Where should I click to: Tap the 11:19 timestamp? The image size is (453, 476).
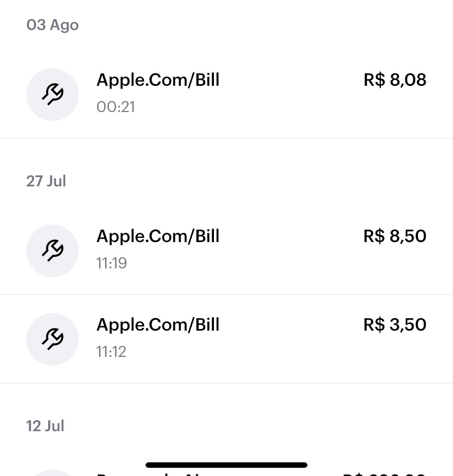112,263
